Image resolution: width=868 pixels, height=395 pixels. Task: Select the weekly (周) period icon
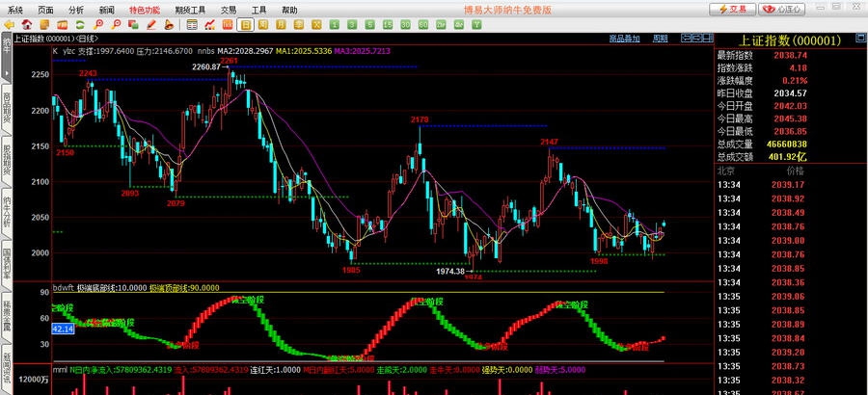(263, 24)
